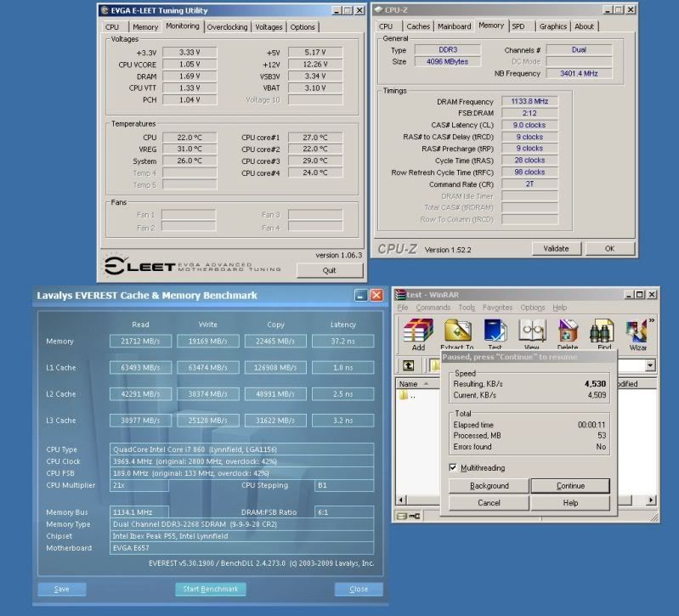Click the WinRAR status bar drive/key icon
The height and width of the screenshot is (616, 679).
(x=409, y=516)
